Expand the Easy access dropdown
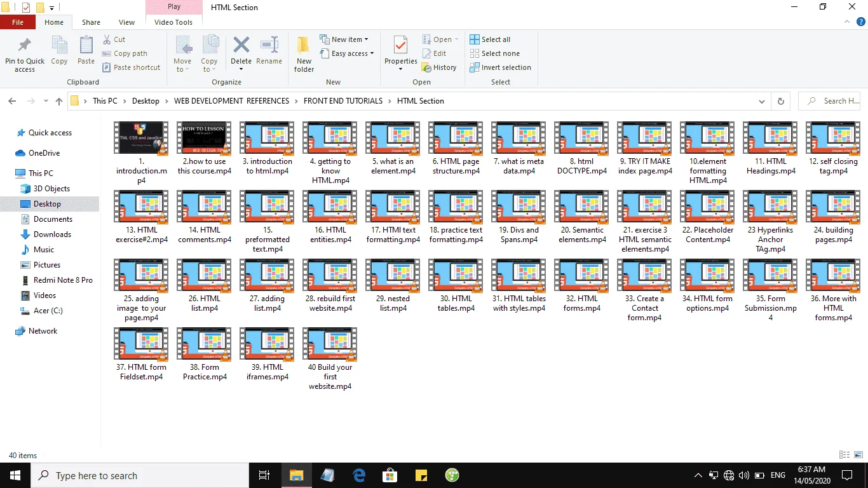The height and width of the screenshot is (488, 868). click(347, 53)
